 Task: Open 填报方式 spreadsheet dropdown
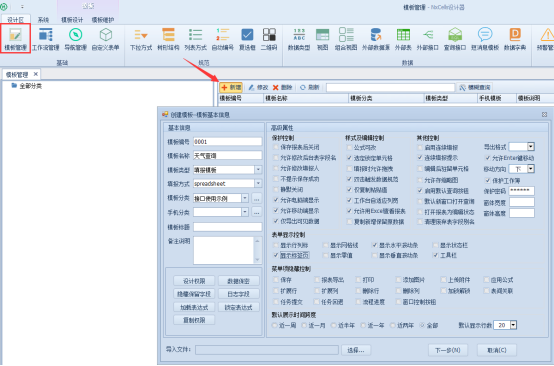click(x=258, y=183)
